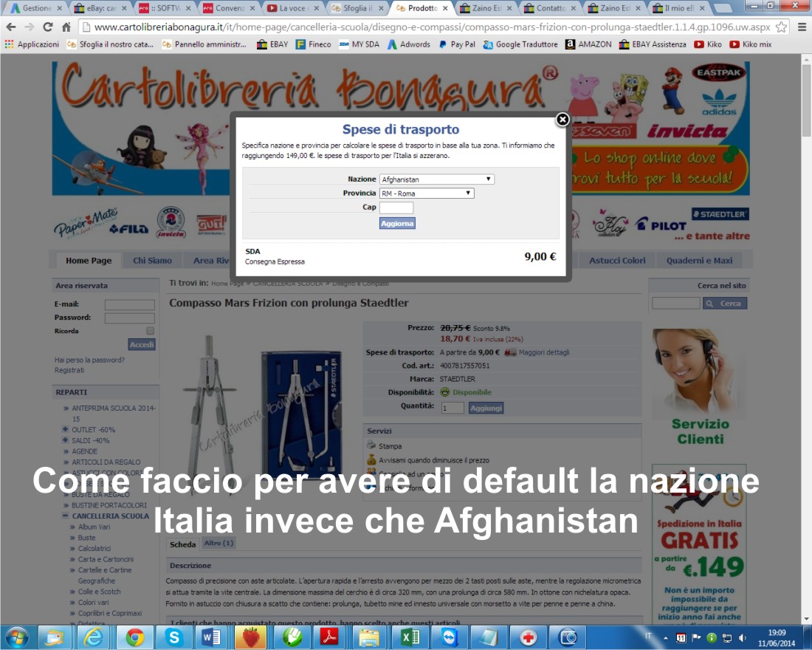Open the Calcolatrici subcategory
The width and height of the screenshot is (812, 650).
[94, 548]
